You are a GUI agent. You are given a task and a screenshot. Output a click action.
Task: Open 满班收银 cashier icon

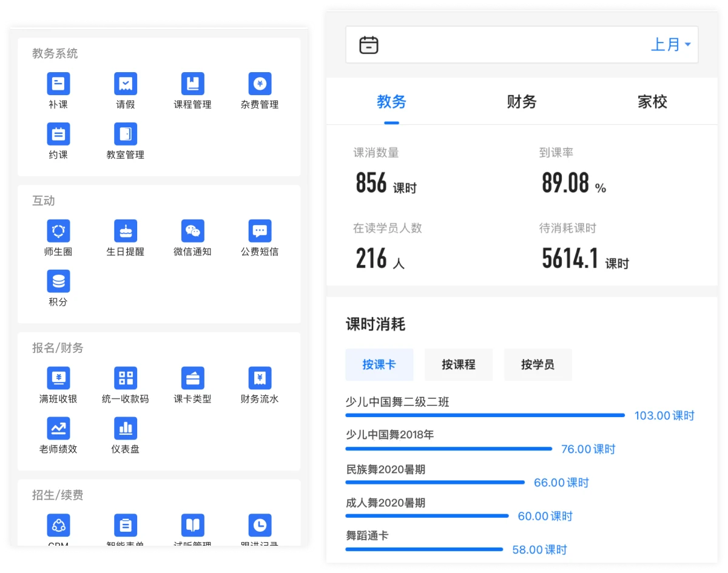click(58, 378)
